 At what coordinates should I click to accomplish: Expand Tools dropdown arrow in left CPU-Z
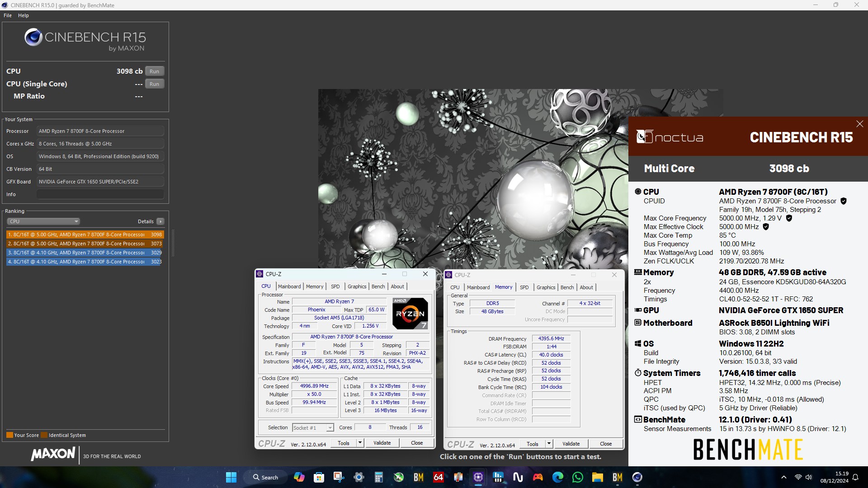[360, 443]
